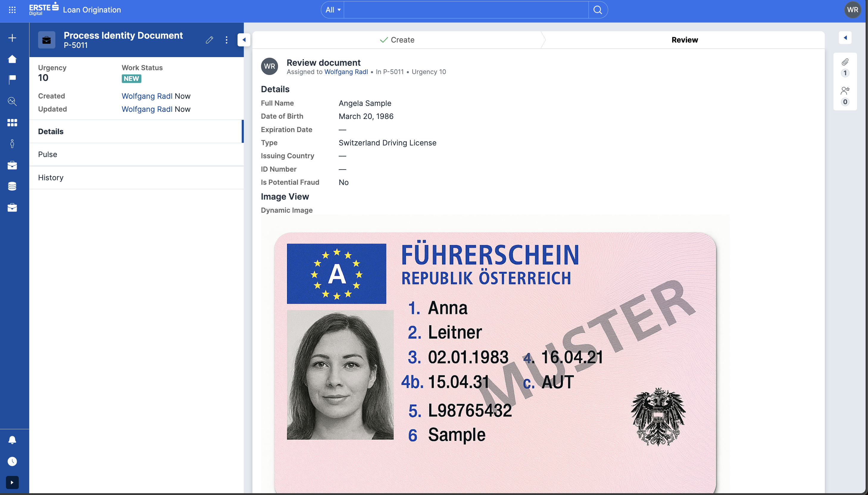Switch to the History tab
Screen dimensions: 868x495
point(51,178)
